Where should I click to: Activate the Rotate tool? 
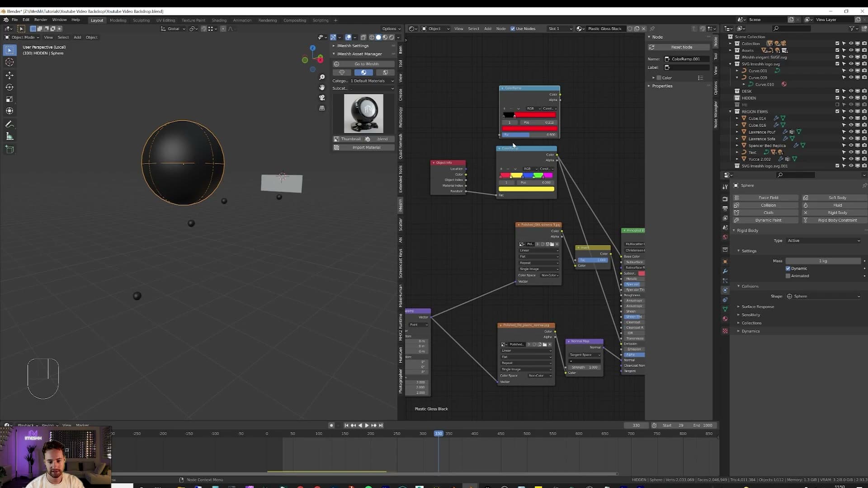tap(9, 87)
